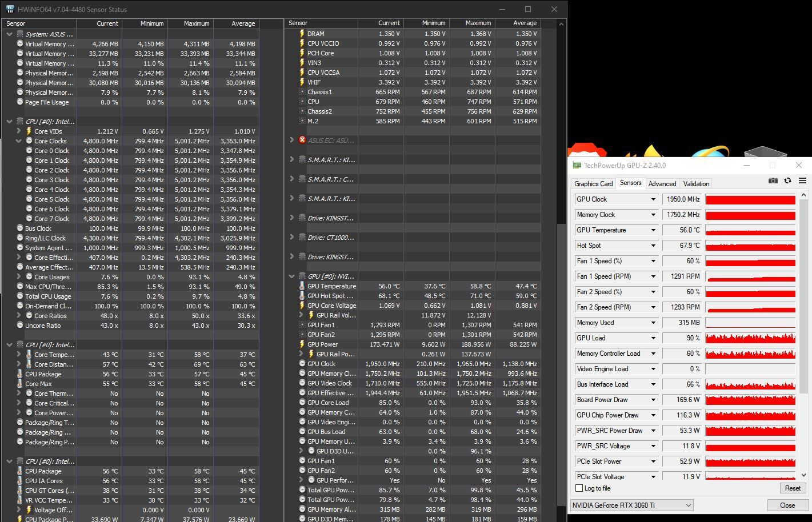Click the Current column header in left panel
The image size is (812, 522).
(99, 23)
